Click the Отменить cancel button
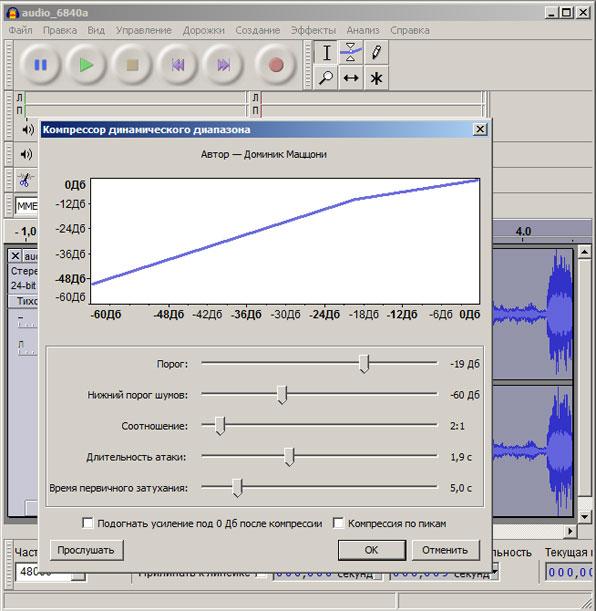Screen dimensions: 596x611 [x=445, y=550]
